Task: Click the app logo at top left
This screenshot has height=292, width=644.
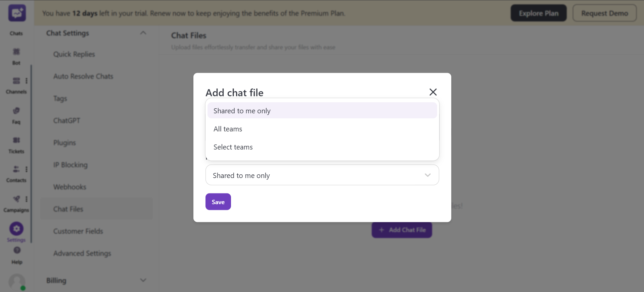Action: 16,13
